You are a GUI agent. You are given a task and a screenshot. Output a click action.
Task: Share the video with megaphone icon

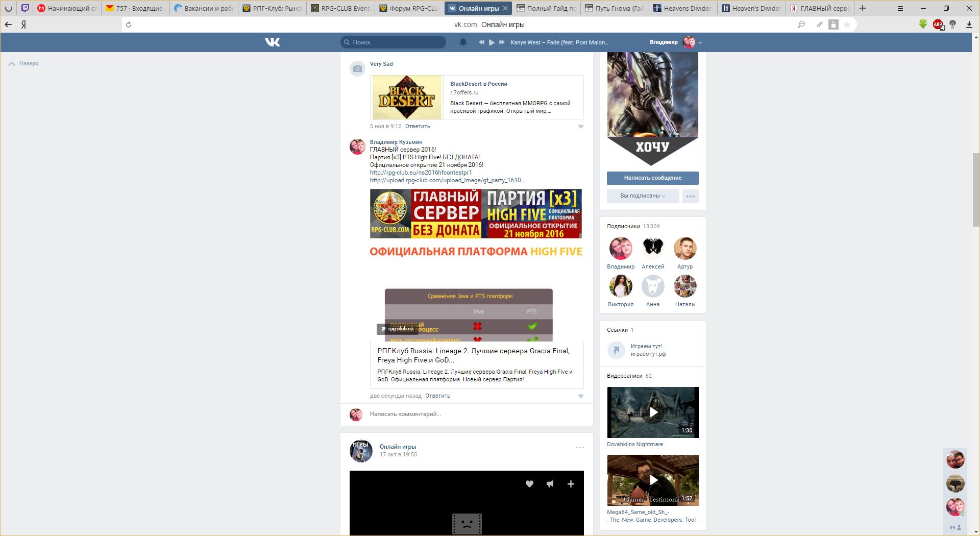click(550, 484)
